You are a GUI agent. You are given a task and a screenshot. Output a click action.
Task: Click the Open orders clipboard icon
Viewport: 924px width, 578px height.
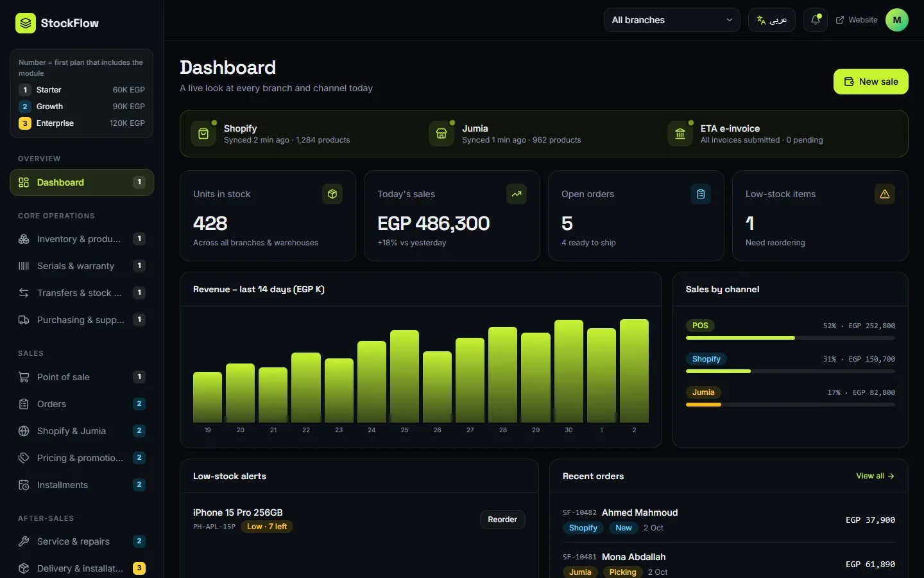[x=701, y=194]
